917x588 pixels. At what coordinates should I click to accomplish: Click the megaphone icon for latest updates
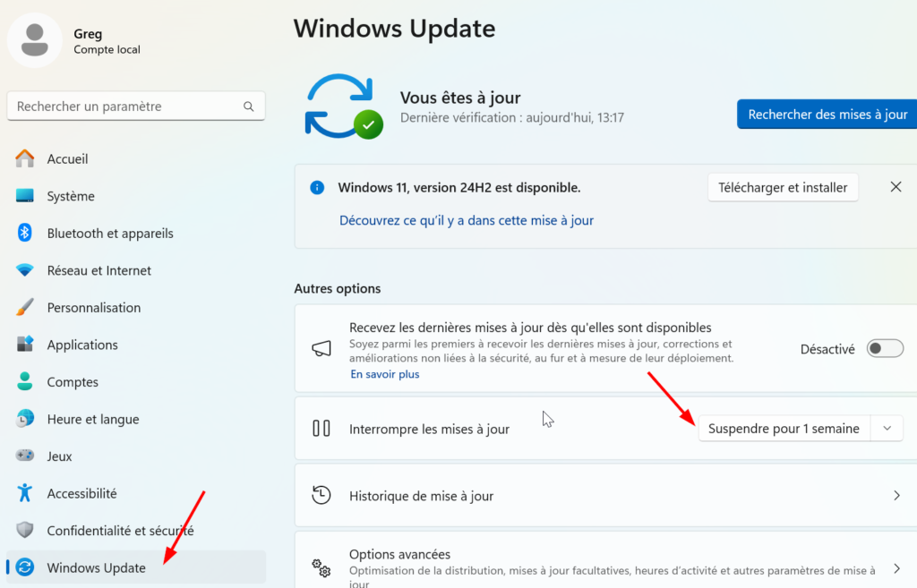321,349
